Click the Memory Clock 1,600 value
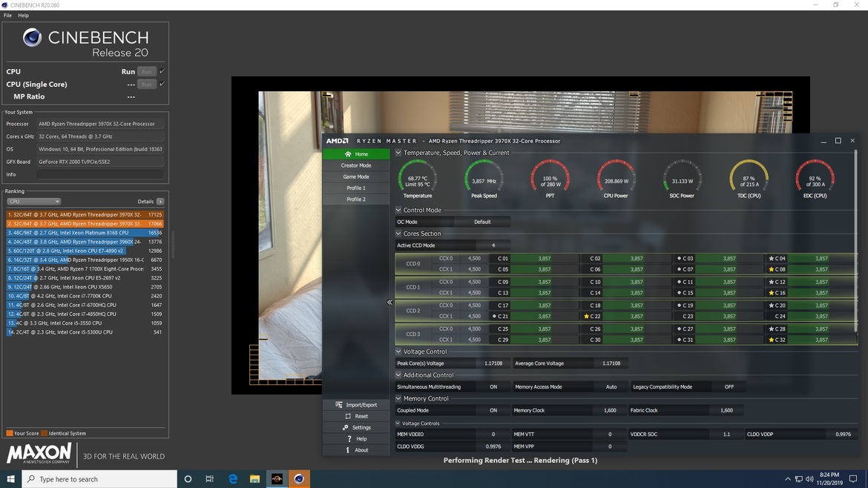The height and width of the screenshot is (488, 868). [610, 411]
